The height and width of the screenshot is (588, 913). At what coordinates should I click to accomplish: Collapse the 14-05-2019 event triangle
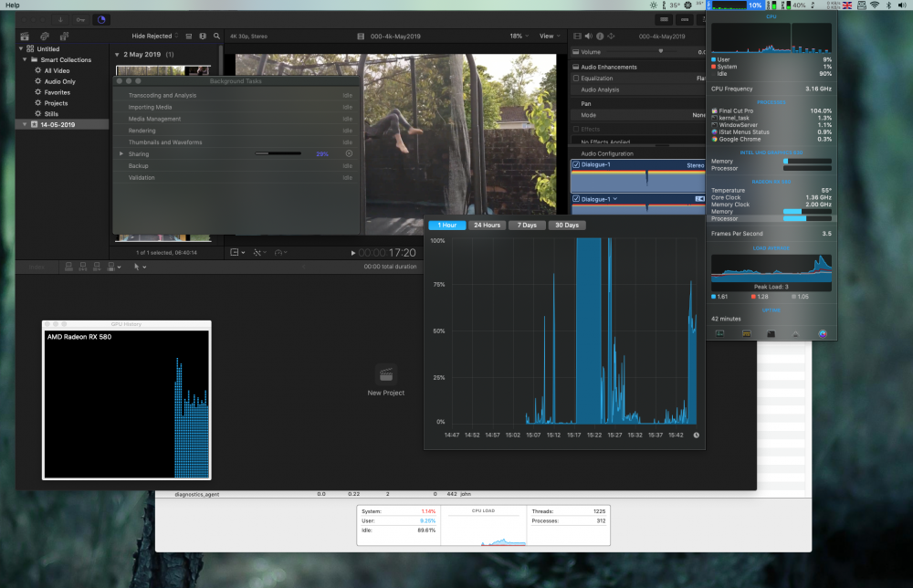pyautogui.click(x=25, y=124)
